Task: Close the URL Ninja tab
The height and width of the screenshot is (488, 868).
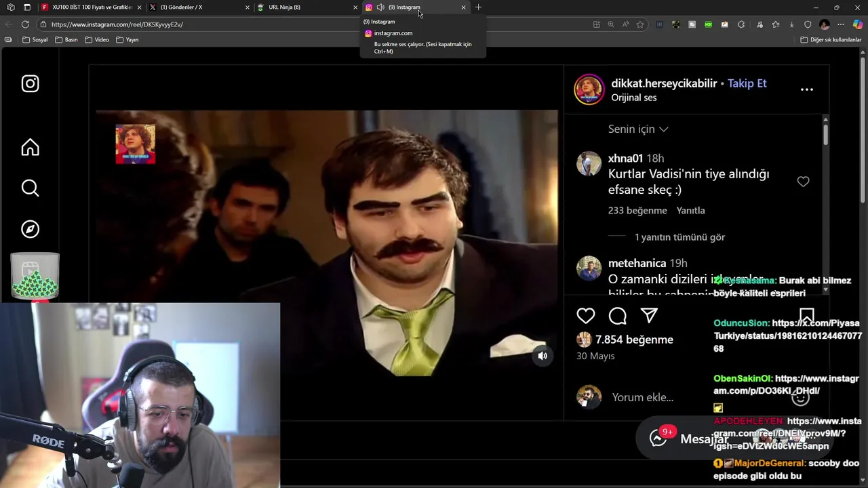Action: [x=355, y=7]
